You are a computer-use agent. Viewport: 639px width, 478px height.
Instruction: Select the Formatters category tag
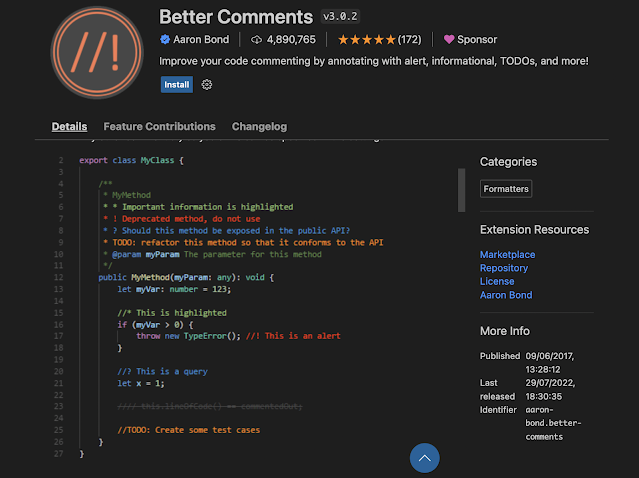506,189
